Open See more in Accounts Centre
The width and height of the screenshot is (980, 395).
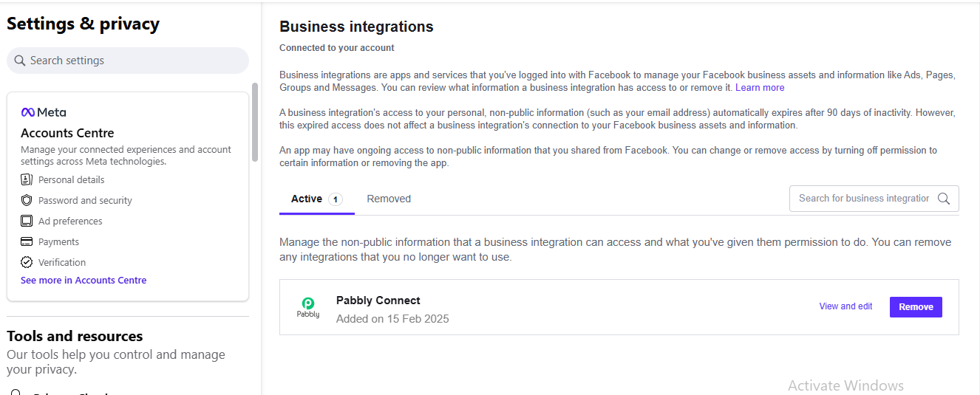point(84,281)
